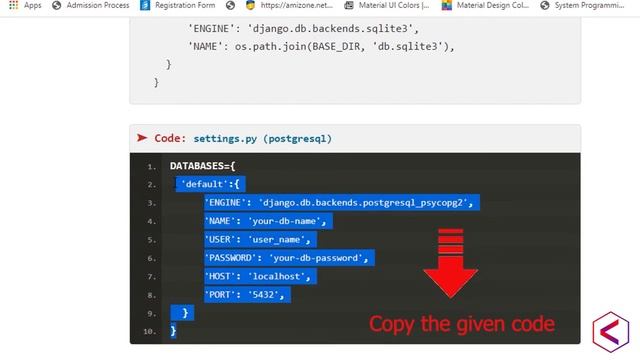Click the sqlite3 ENGINE line in upper block
This screenshot has height=360, width=640.
coord(303,29)
